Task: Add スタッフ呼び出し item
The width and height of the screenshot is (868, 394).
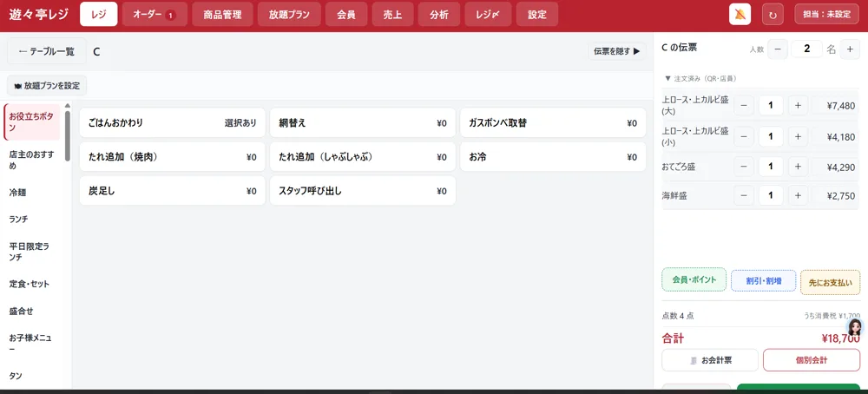Action: (363, 191)
